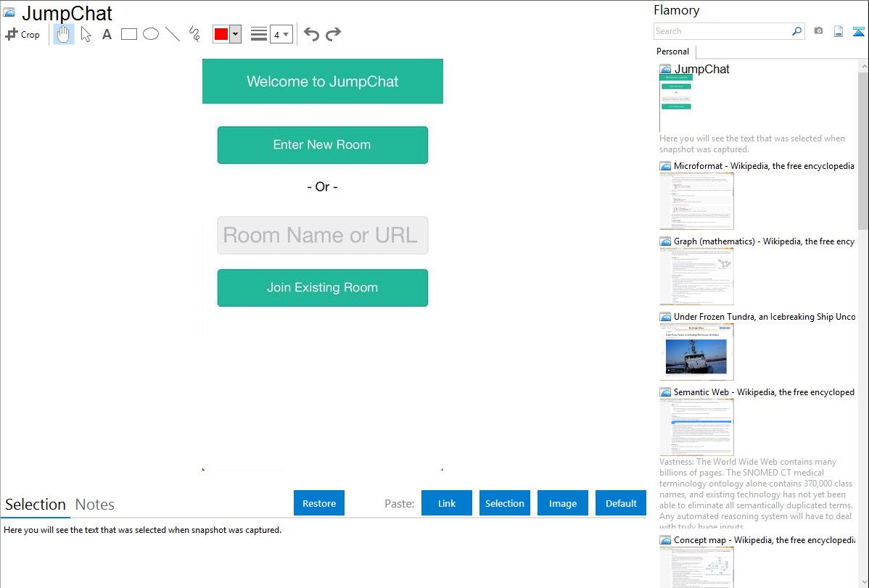Open the Notes tab
Image resolution: width=869 pixels, height=588 pixels.
(x=95, y=505)
